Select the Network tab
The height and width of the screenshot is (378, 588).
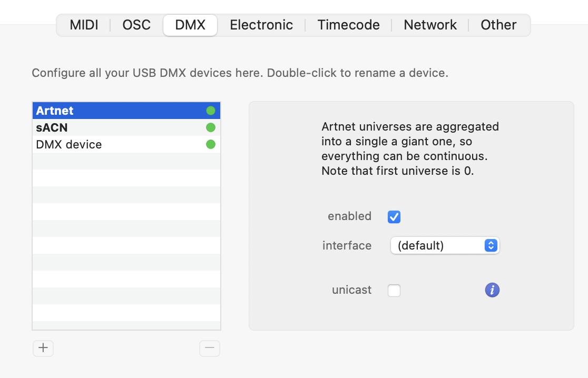pos(430,25)
